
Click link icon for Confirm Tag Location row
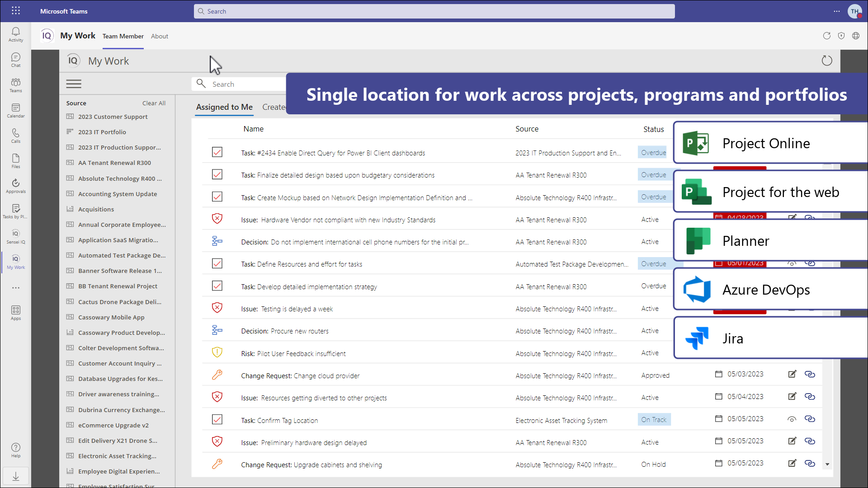[810, 419]
